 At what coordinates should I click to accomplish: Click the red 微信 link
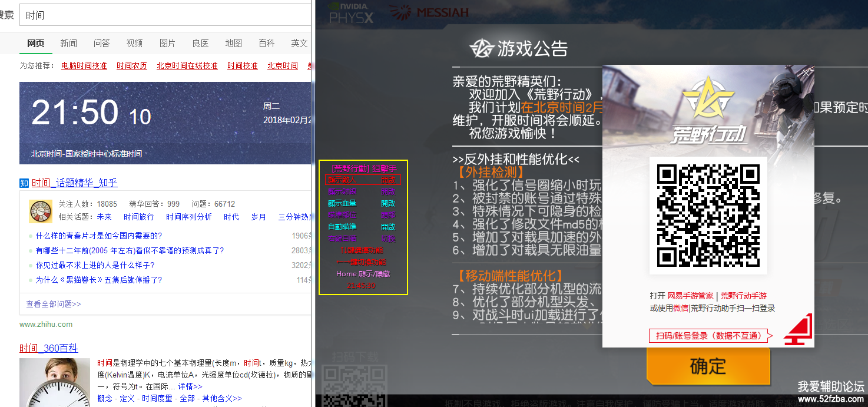[681, 308]
